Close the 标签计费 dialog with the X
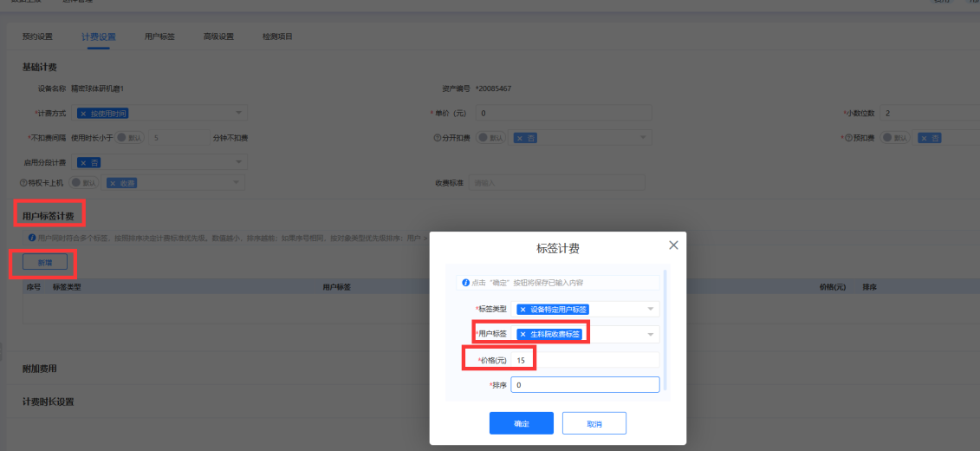980x451 pixels. (673, 245)
